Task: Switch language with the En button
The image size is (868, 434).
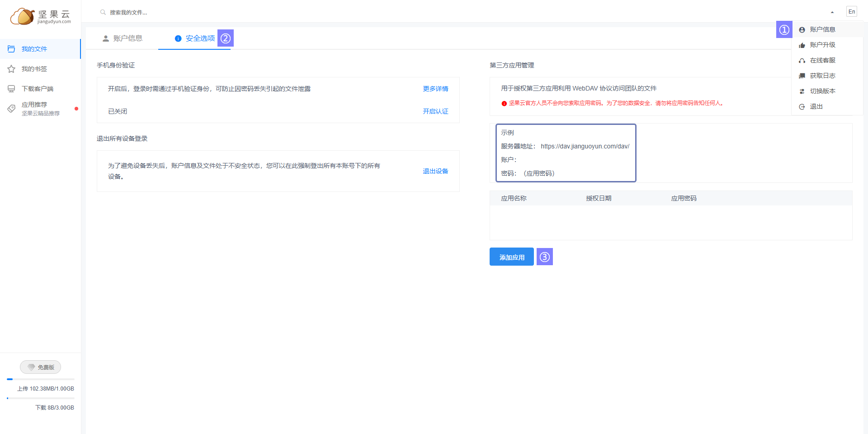Action: (x=852, y=12)
